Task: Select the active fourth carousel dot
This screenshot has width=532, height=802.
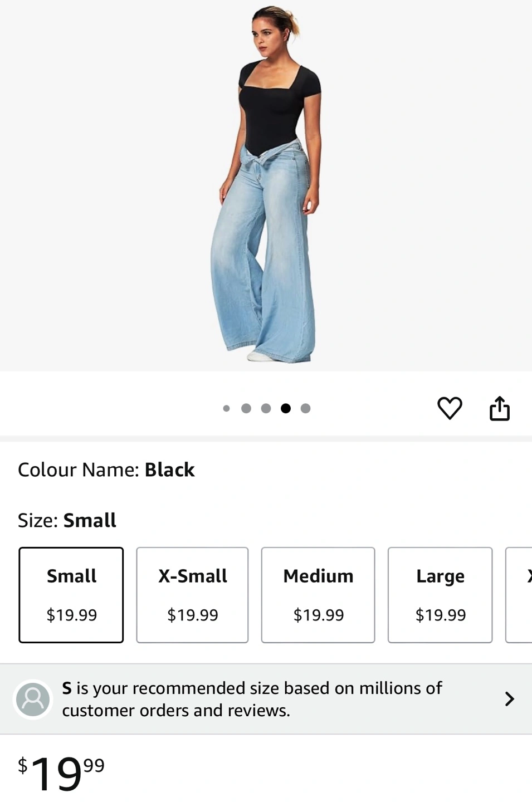Action: point(286,408)
